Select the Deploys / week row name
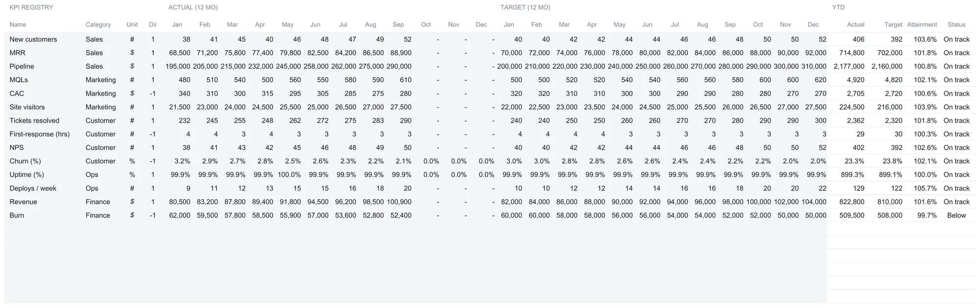 [33, 188]
